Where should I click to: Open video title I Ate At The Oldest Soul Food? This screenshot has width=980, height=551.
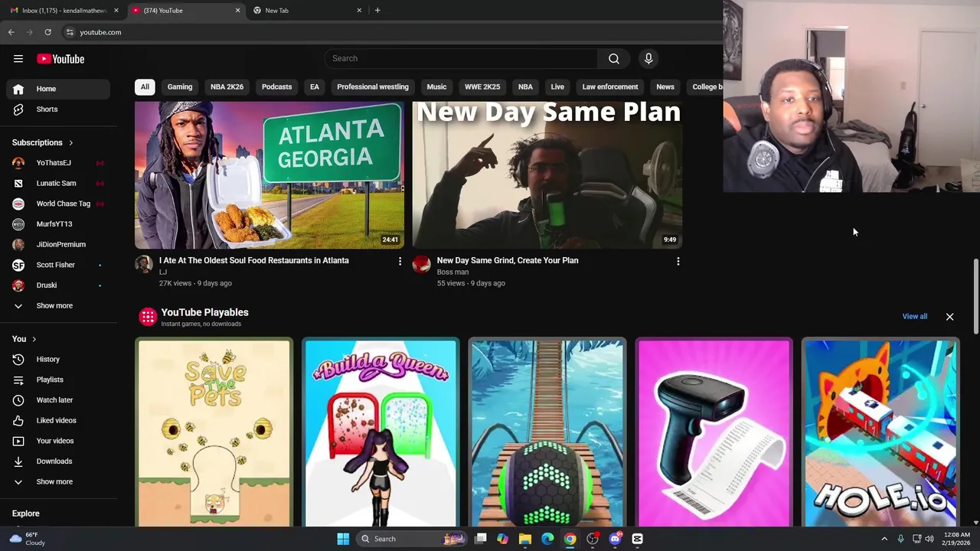[x=253, y=260]
